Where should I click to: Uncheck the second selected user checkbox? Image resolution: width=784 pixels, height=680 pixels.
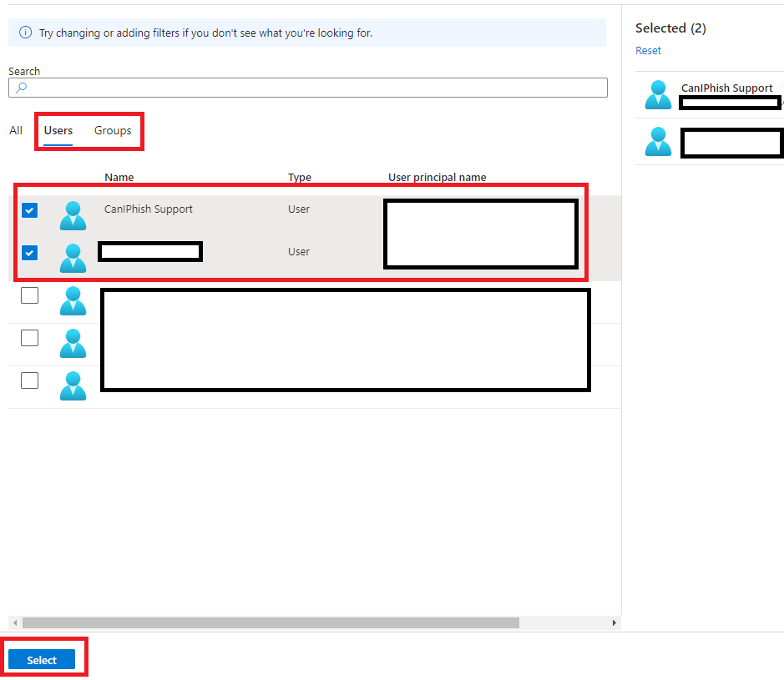[30, 252]
